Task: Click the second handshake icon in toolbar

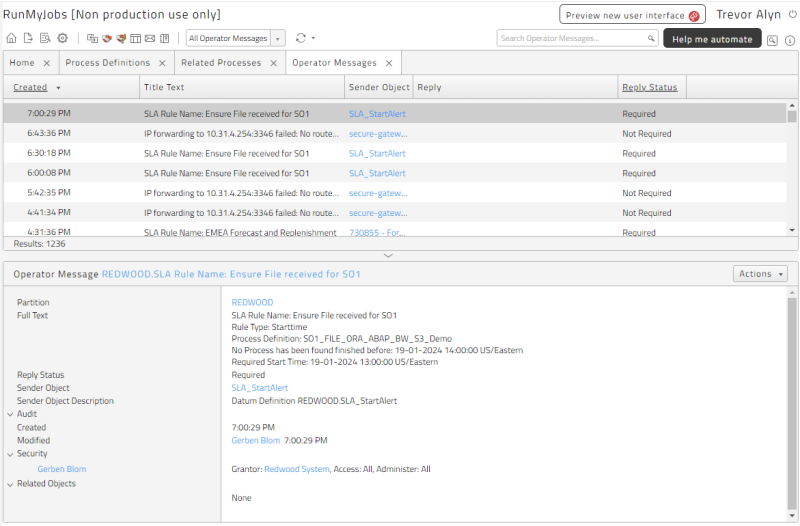Action: pyautogui.click(x=121, y=38)
